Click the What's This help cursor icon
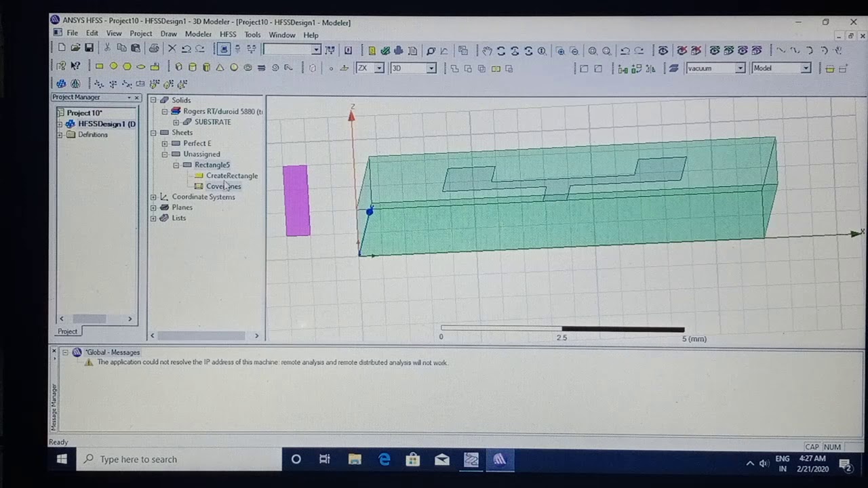The height and width of the screenshot is (488, 868). tap(75, 66)
